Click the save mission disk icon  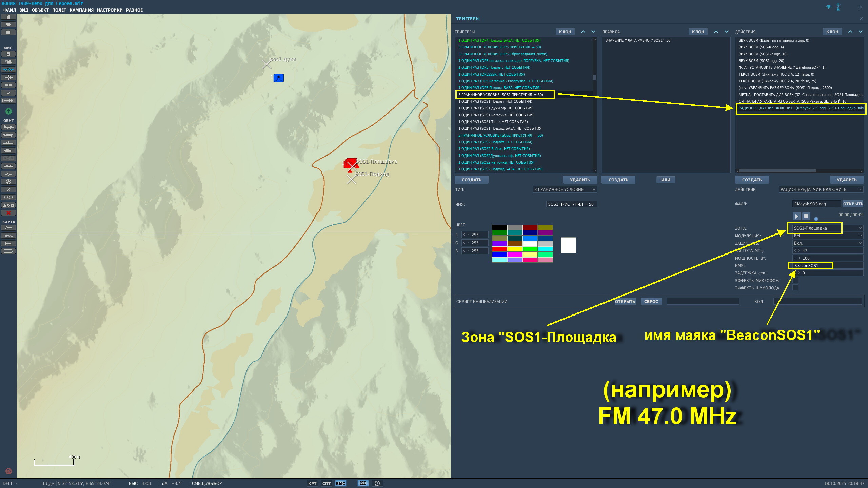click(x=8, y=32)
